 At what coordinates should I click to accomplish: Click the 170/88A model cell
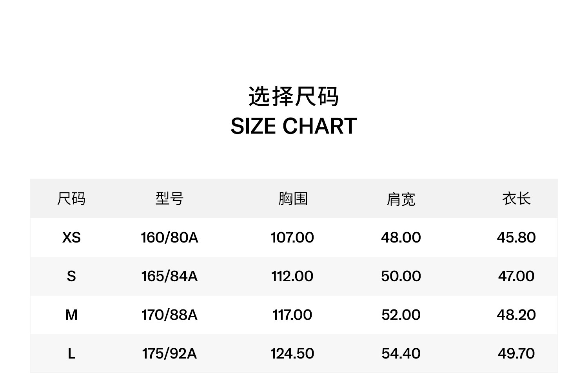coord(169,315)
